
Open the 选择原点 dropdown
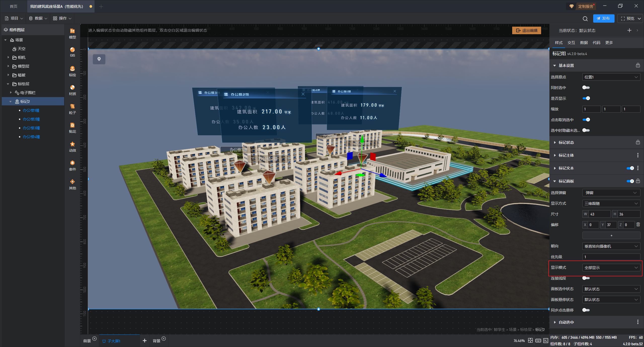[x=611, y=77]
